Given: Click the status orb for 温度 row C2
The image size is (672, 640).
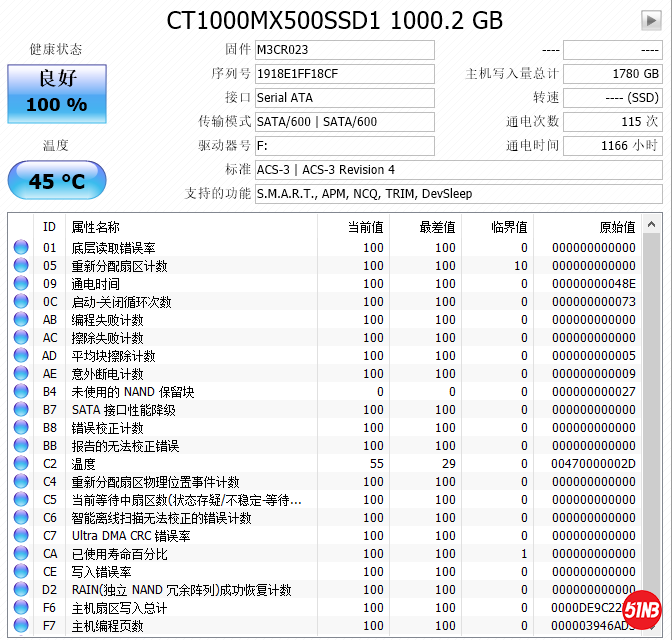Looking at the screenshot, I should click(21, 464).
